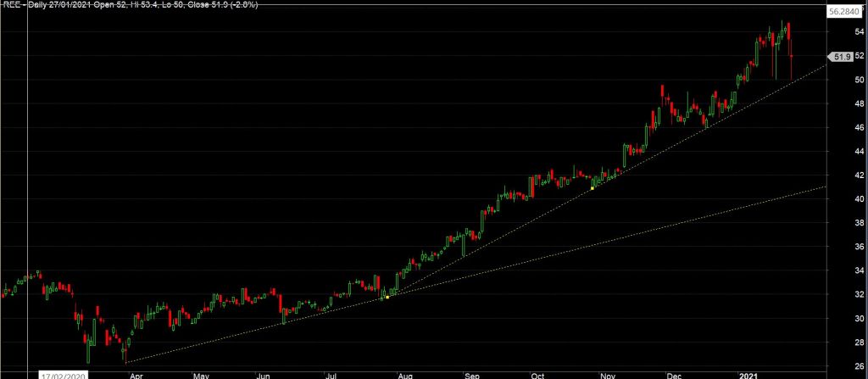Click the Oct label on time axis

pos(538,375)
